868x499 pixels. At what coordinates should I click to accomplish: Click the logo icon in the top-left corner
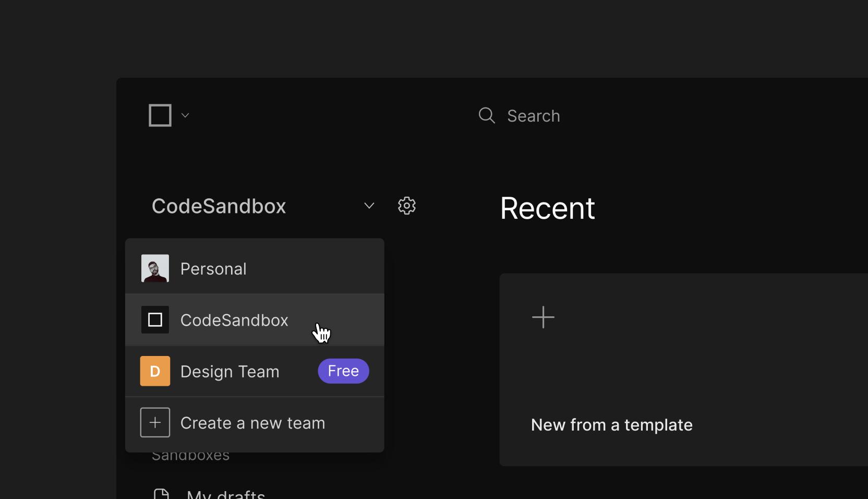(159, 115)
